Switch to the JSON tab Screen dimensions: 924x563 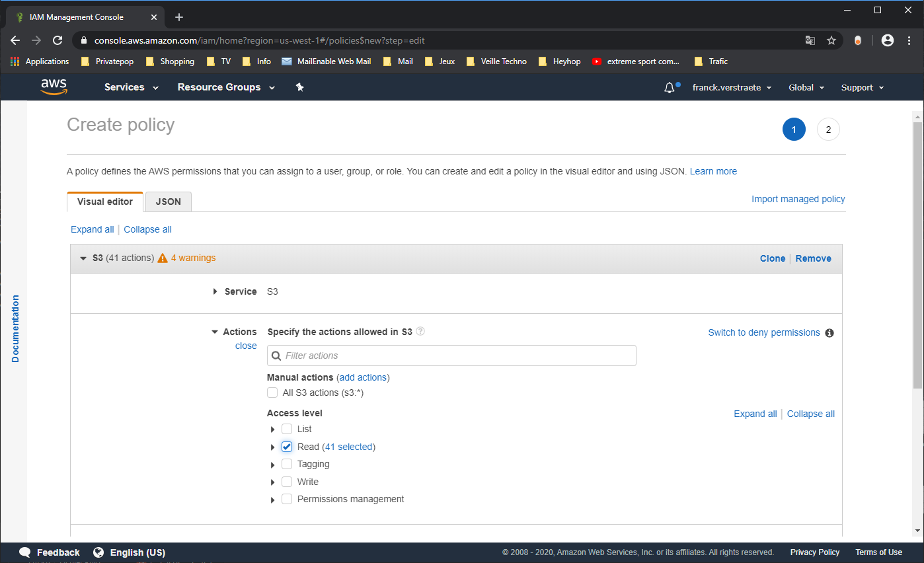pos(169,202)
